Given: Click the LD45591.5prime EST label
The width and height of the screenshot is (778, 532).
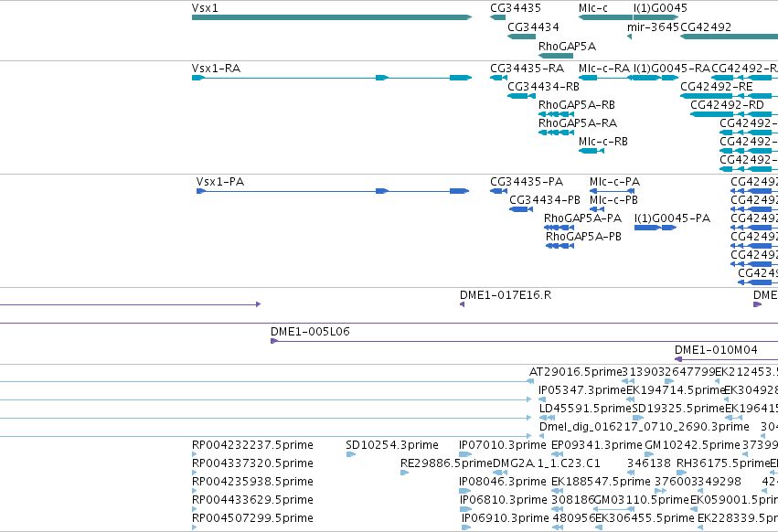Looking at the screenshot, I should click(x=585, y=409).
